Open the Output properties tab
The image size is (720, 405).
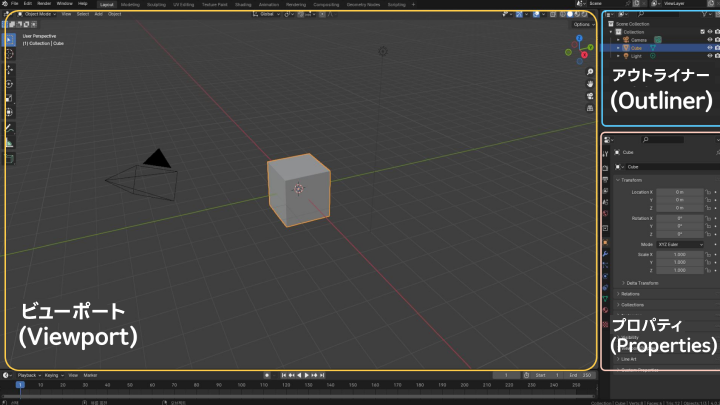click(605, 180)
